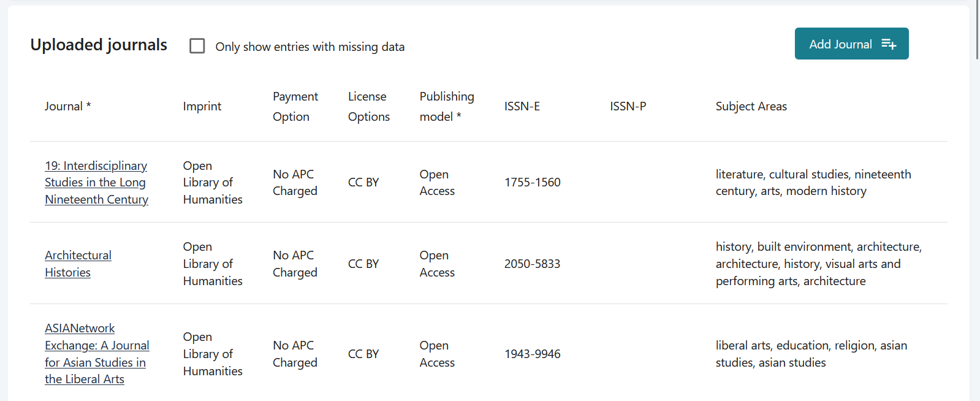Click Open Library of Humanities imprint text

pyautogui.click(x=212, y=182)
